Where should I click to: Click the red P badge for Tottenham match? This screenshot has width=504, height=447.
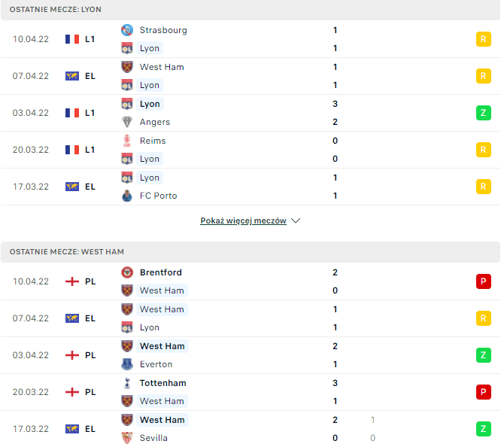[483, 392]
